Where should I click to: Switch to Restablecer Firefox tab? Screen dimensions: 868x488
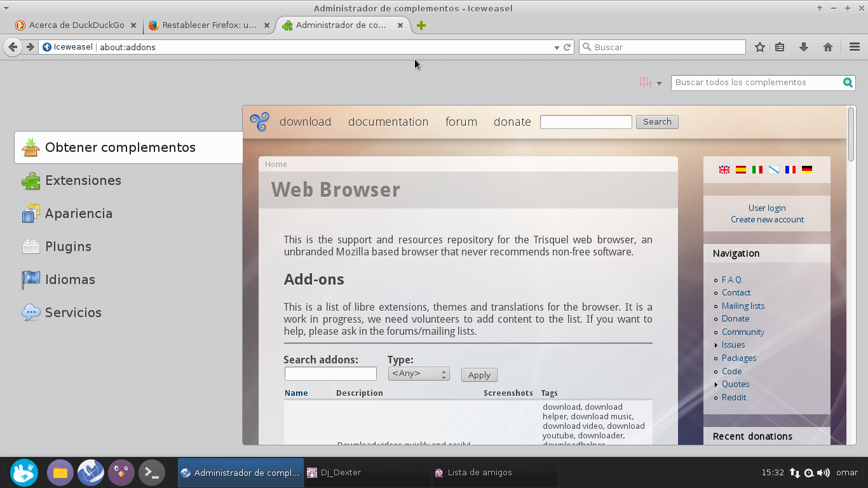pyautogui.click(x=210, y=25)
